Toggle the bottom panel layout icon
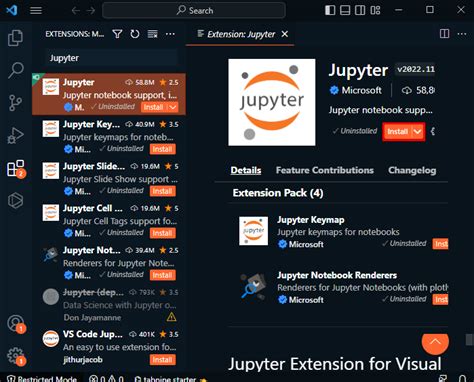Screen dimensions: 474x382 tap(345, 10)
